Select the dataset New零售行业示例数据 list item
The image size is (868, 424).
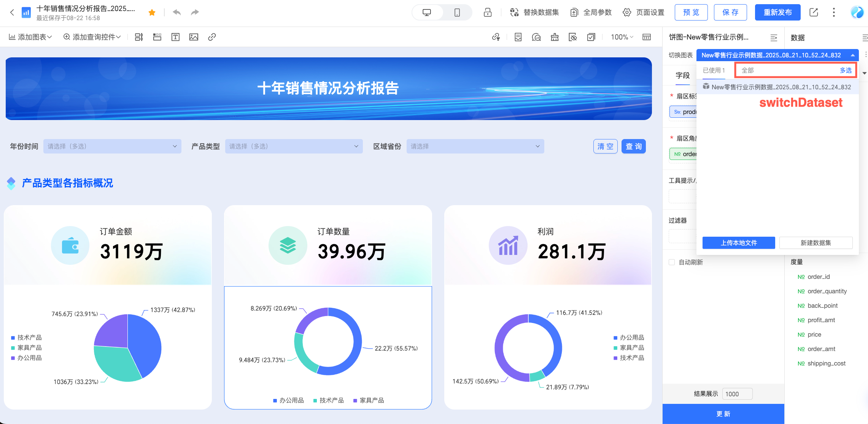coord(777,87)
